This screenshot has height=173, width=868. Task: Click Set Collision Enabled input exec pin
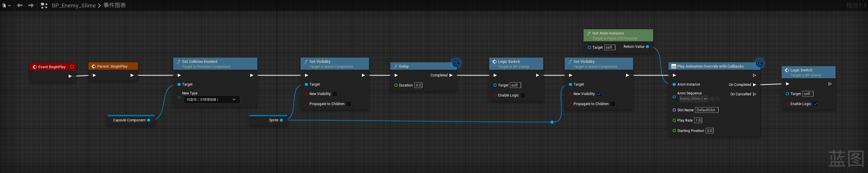[x=179, y=75]
